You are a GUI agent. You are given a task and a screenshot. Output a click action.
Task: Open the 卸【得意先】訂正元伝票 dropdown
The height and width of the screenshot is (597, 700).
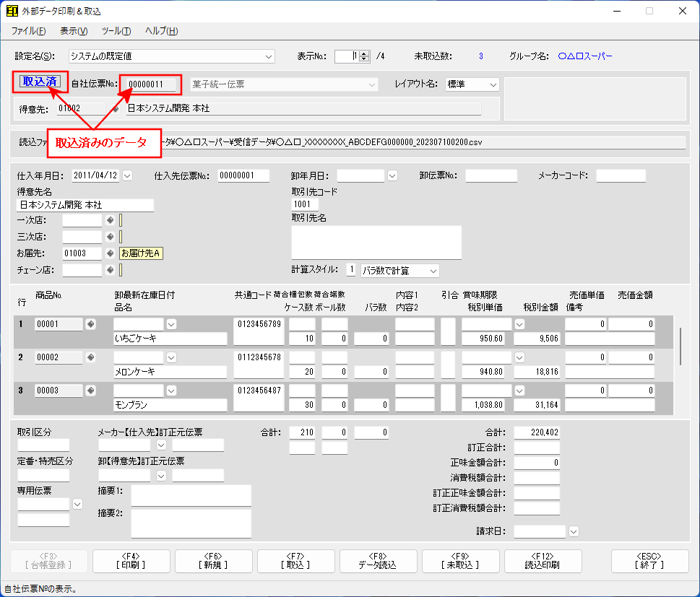click(x=161, y=476)
